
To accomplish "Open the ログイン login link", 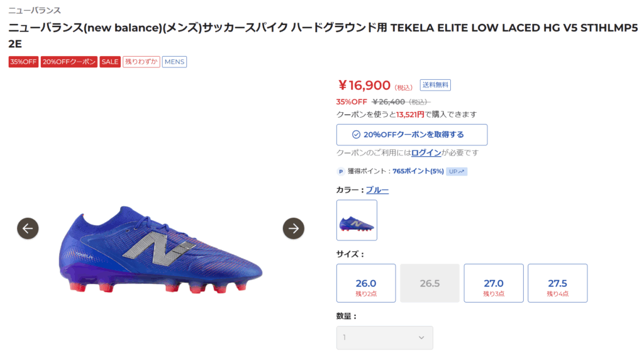I will pos(426,153).
